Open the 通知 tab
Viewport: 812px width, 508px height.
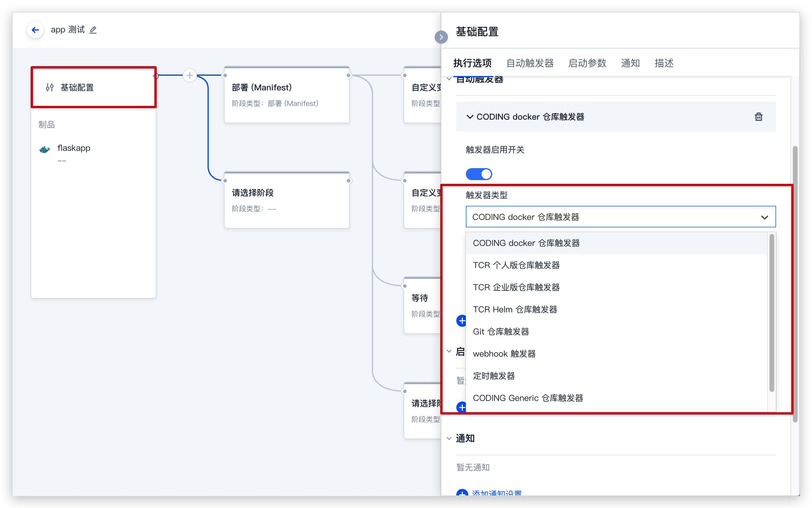630,63
